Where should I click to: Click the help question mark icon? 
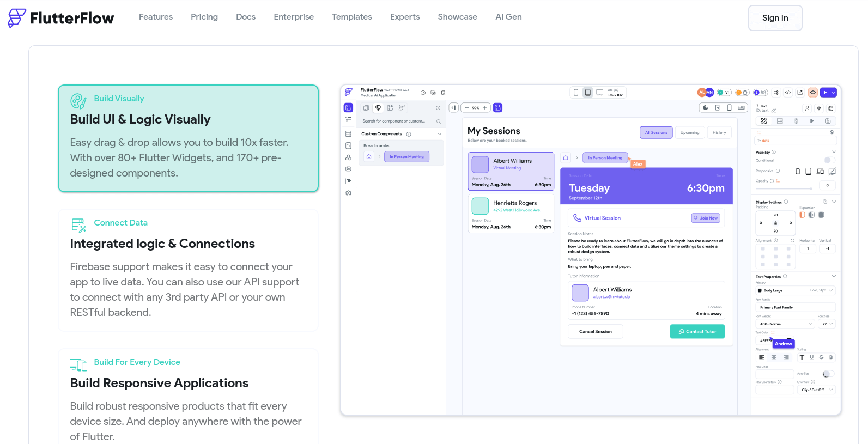point(423,93)
